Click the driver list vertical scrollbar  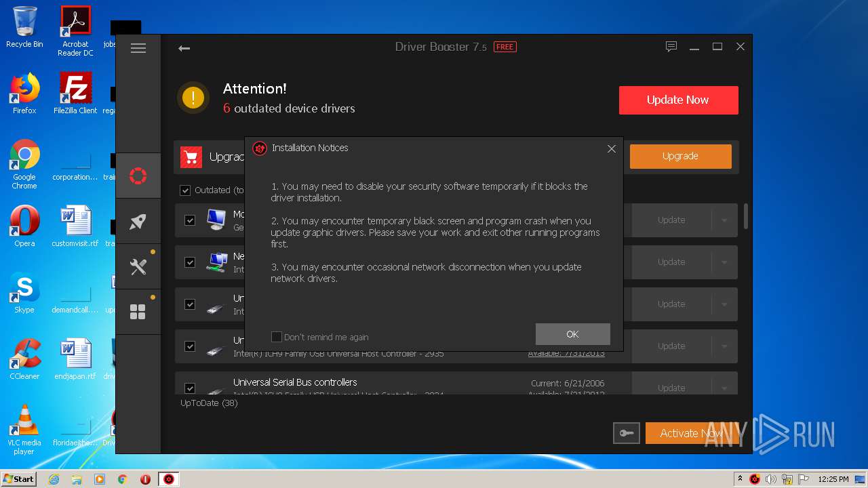coord(746,216)
